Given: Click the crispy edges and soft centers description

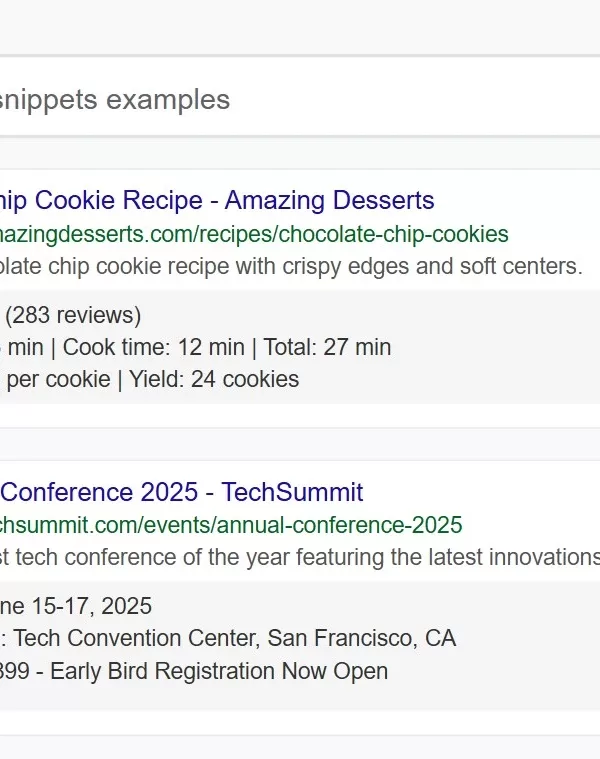Looking at the screenshot, I should click(290, 266).
